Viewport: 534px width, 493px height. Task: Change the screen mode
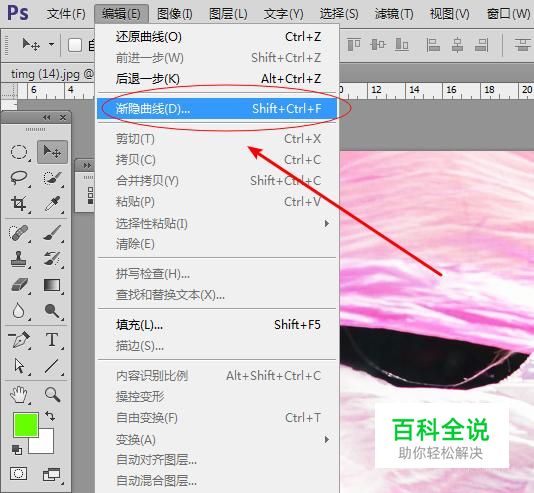pos(52,474)
